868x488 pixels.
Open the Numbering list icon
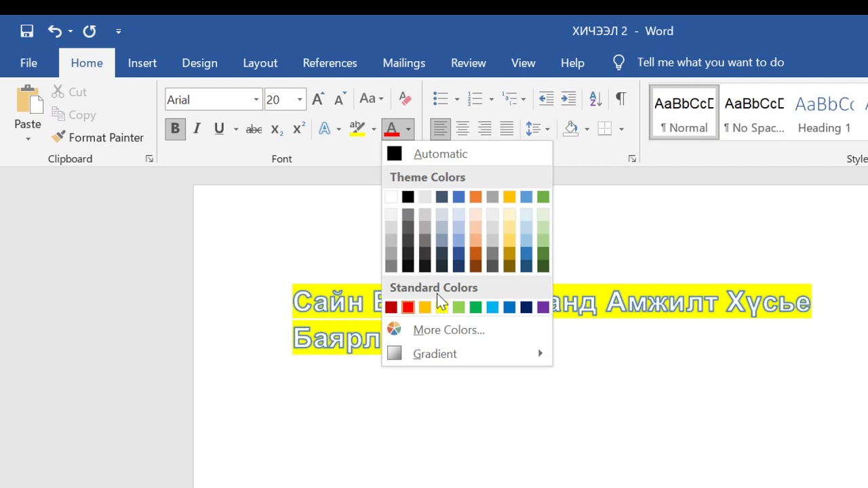tap(475, 99)
